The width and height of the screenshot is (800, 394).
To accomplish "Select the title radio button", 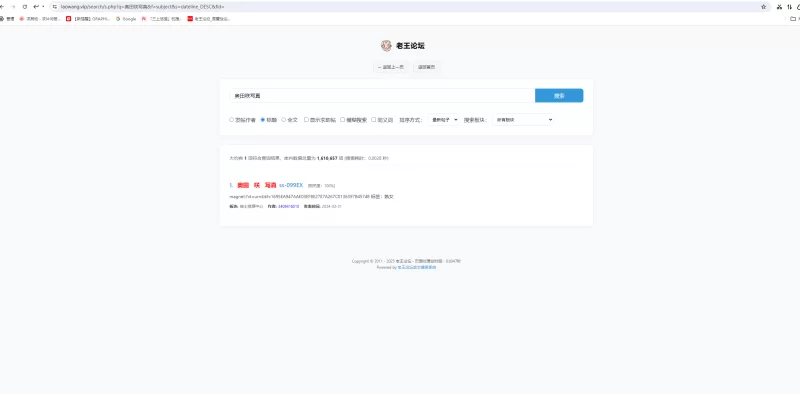I will coord(263,120).
